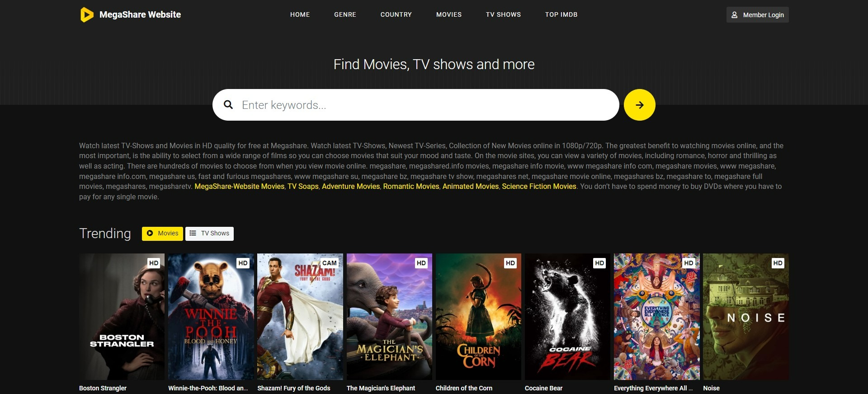Open the Adventure Movies link
Viewport: 868px width, 394px height.
351,186
